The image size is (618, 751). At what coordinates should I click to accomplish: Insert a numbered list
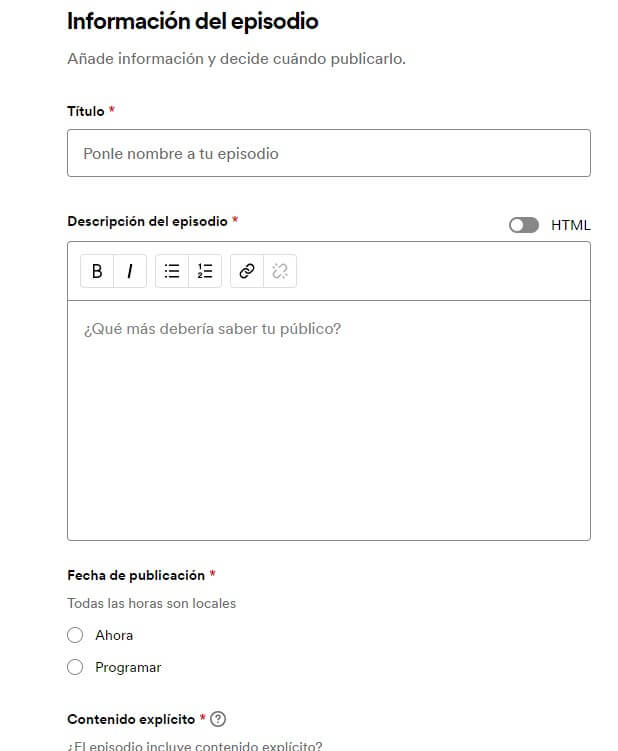pos(205,271)
